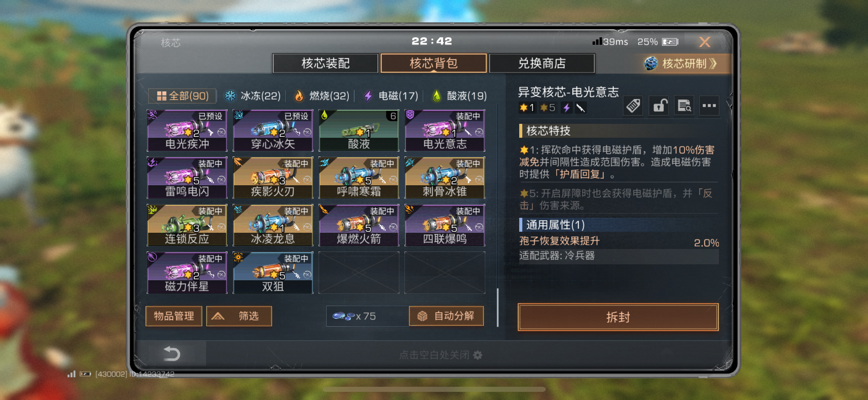This screenshot has height=400, width=868.
Task: Filter by 电磁 lightning category
Action: [x=391, y=96]
